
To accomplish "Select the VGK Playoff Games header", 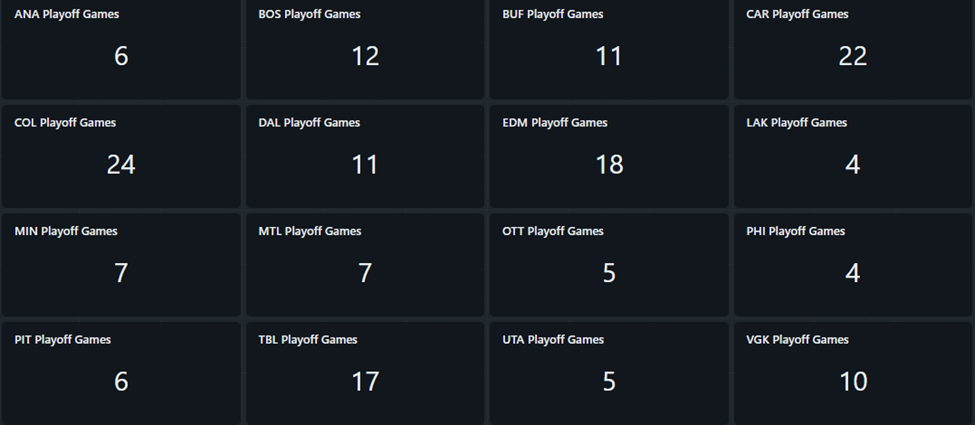I will 797,340.
